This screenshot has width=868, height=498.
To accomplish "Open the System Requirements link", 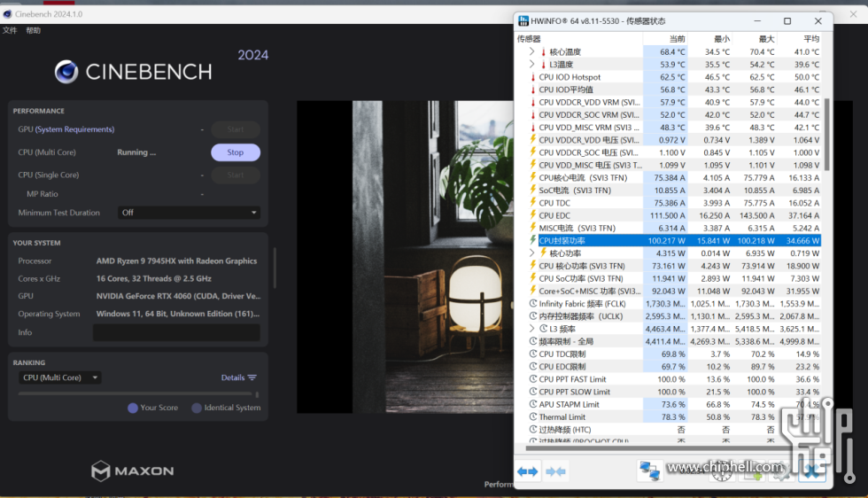I will (74, 129).
